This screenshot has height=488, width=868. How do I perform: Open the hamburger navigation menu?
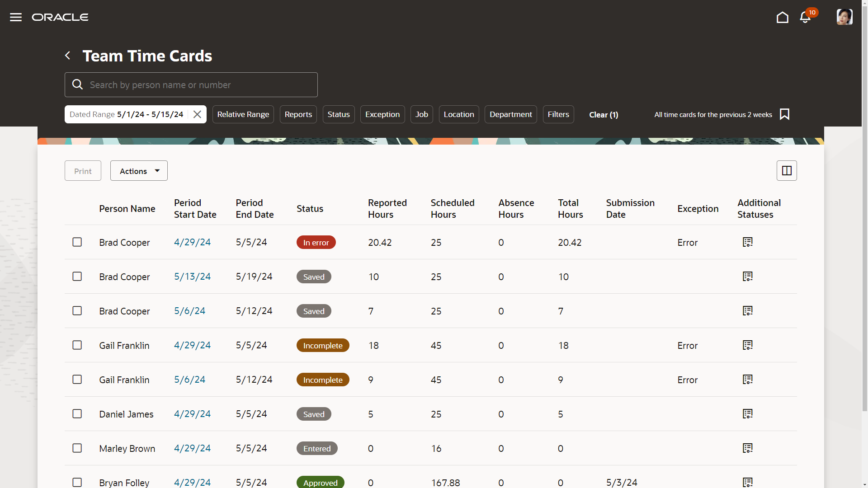coord(16,17)
